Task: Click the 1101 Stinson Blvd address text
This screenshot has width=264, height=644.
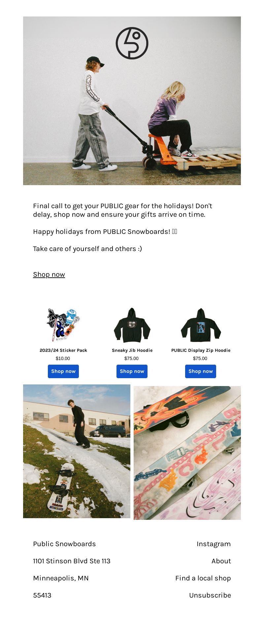Action: [72, 561]
